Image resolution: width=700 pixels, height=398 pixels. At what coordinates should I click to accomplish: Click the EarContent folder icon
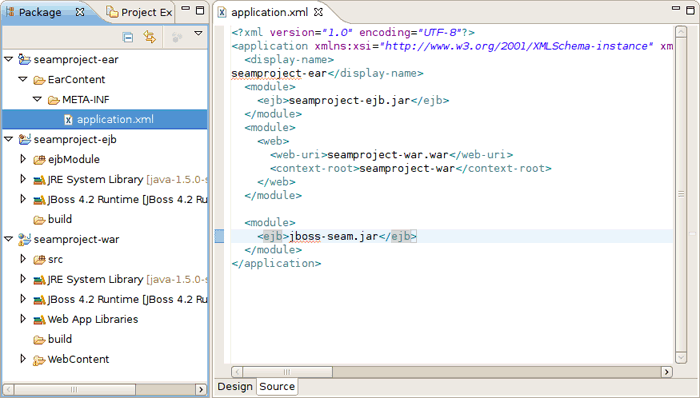coord(39,80)
